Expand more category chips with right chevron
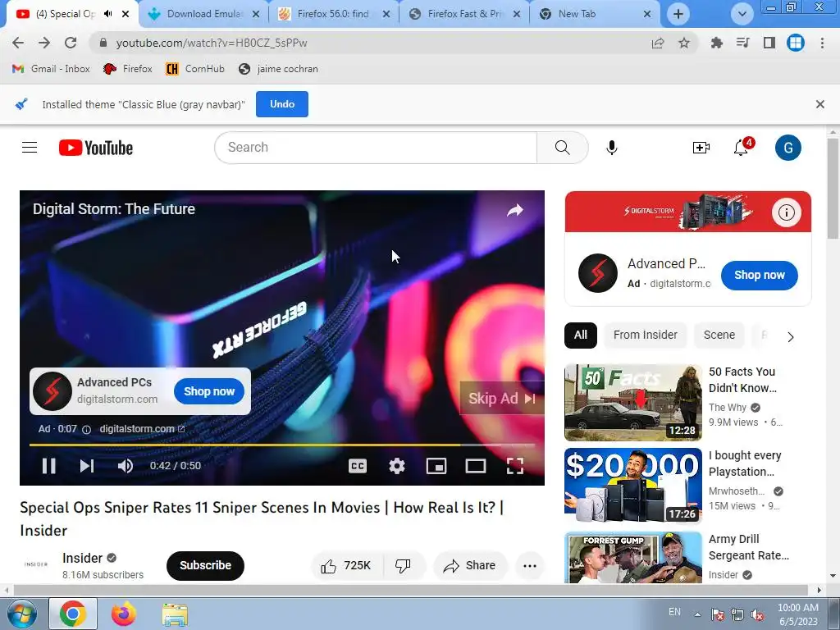The height and width of the screenshot is (630, 840). 790,337
